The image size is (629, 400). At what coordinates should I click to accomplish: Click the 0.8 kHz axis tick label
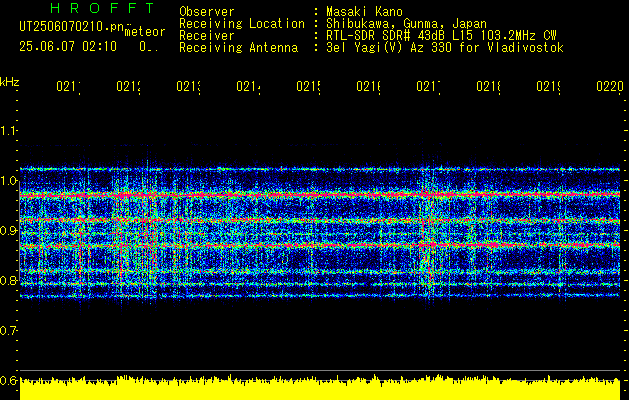[x=9, y=280]
